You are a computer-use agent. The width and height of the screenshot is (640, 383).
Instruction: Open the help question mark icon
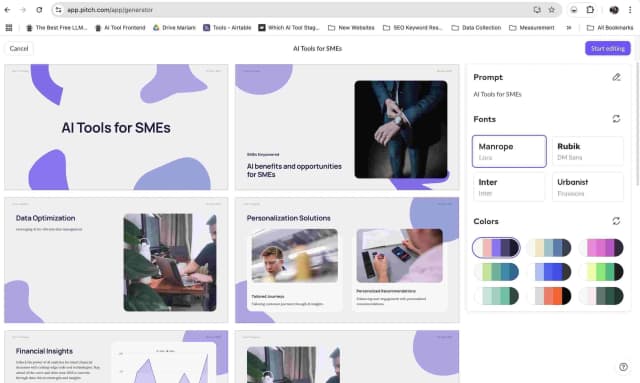click(623, 367)
